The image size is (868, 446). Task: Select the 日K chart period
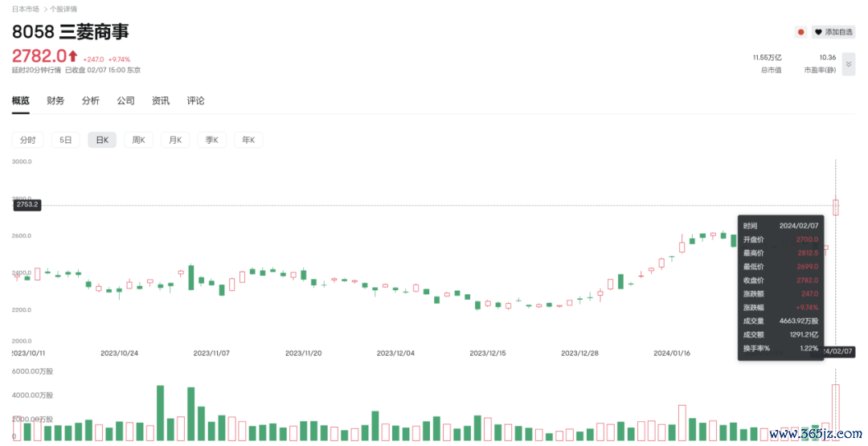point(102,140)
